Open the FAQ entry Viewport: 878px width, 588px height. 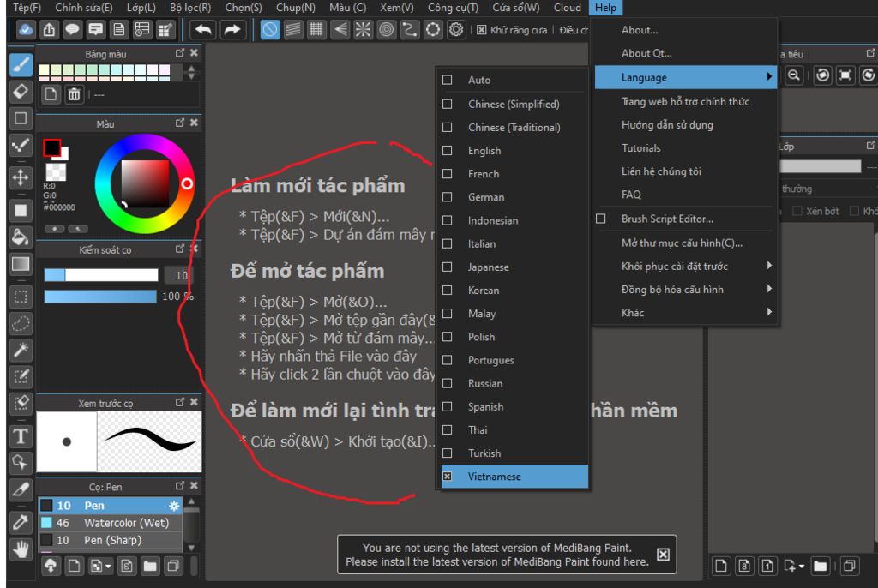click(685, 195)
